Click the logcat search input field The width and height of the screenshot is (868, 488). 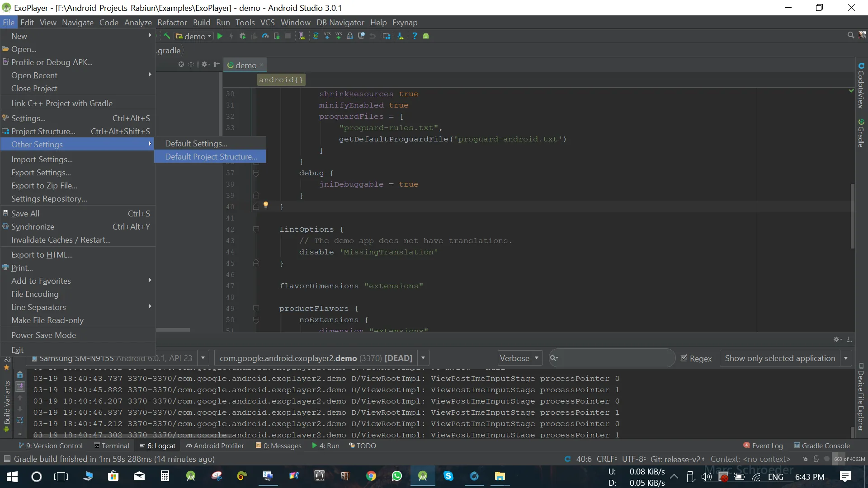point(615,358)
